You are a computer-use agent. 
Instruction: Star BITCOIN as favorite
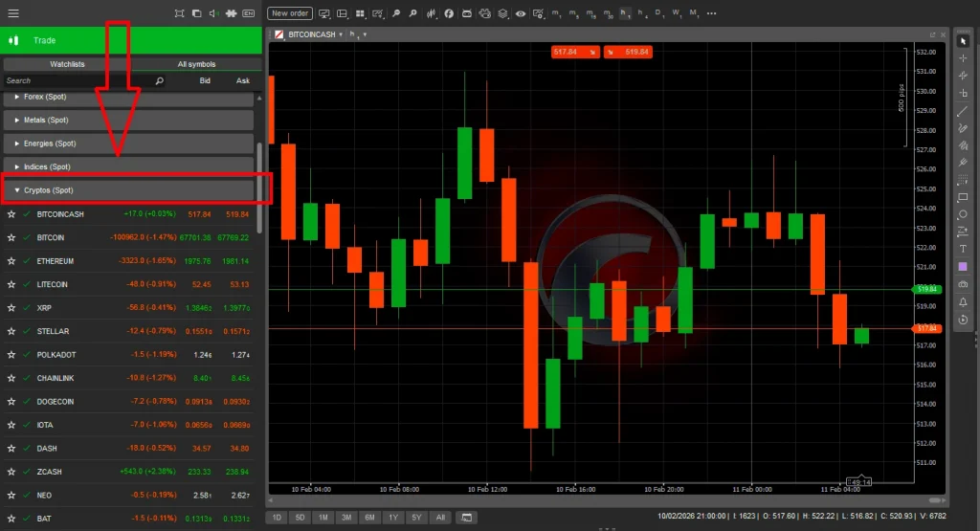[11, 238]
